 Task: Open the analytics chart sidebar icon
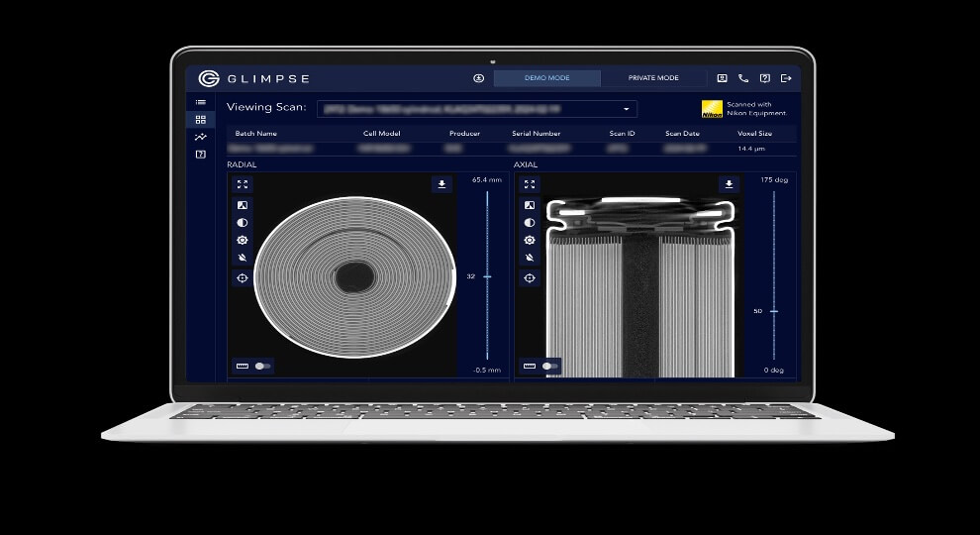(x=201, y=137)
